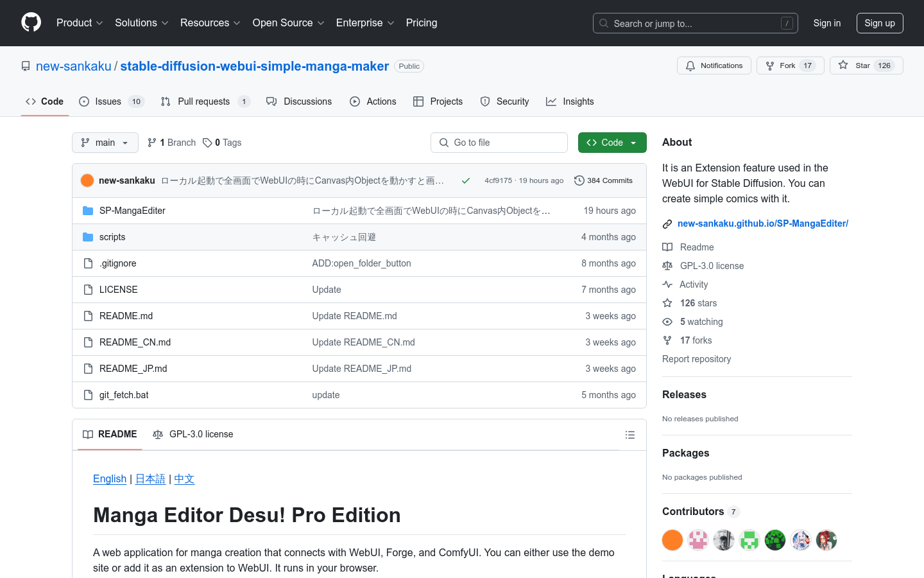Select the README tab in file viewer

[110, 435]
